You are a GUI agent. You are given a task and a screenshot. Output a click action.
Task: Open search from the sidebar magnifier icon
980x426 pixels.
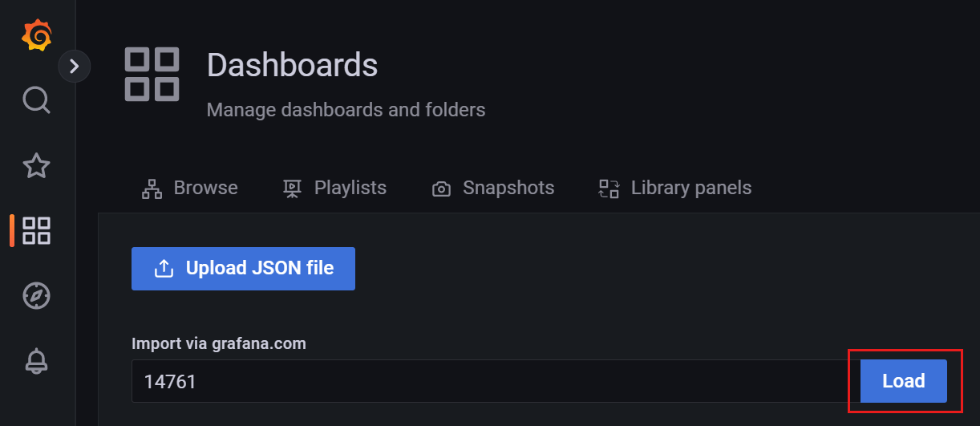pos(37,100)
